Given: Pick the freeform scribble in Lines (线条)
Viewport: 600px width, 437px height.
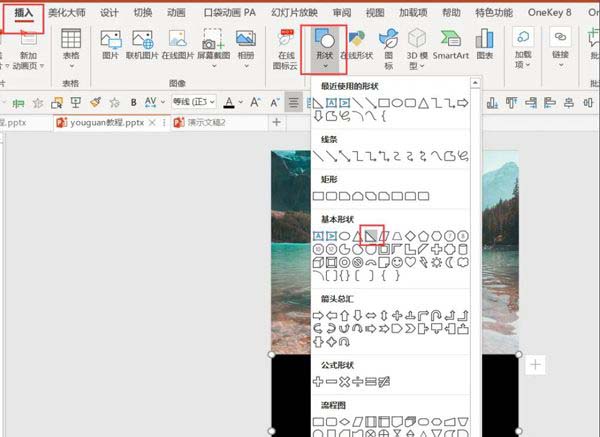Looking at the screenshot, I should (463, 156).
